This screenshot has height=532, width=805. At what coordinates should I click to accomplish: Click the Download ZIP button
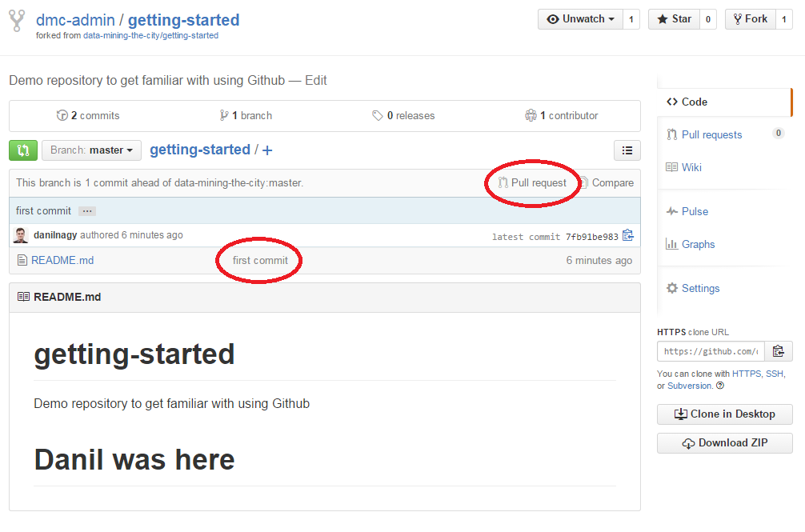click(x=725, y=442)
